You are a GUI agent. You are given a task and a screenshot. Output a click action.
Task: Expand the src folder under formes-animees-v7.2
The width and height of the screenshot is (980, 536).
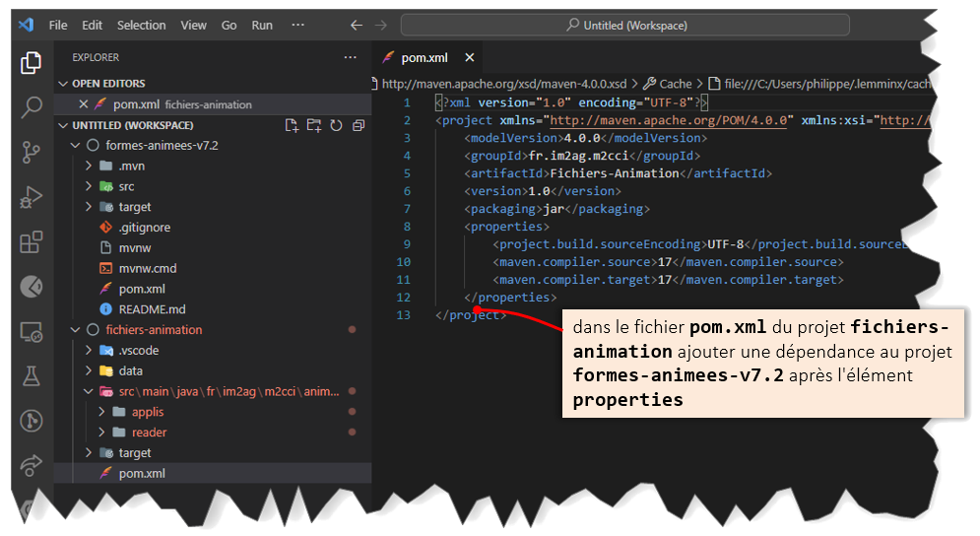click(x=90, y=186)
